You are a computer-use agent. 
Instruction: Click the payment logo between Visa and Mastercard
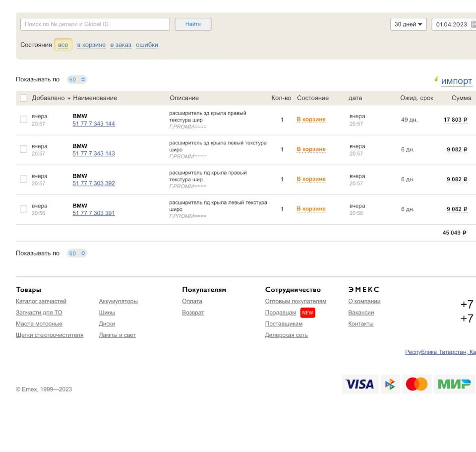click(x=390, y=384)
